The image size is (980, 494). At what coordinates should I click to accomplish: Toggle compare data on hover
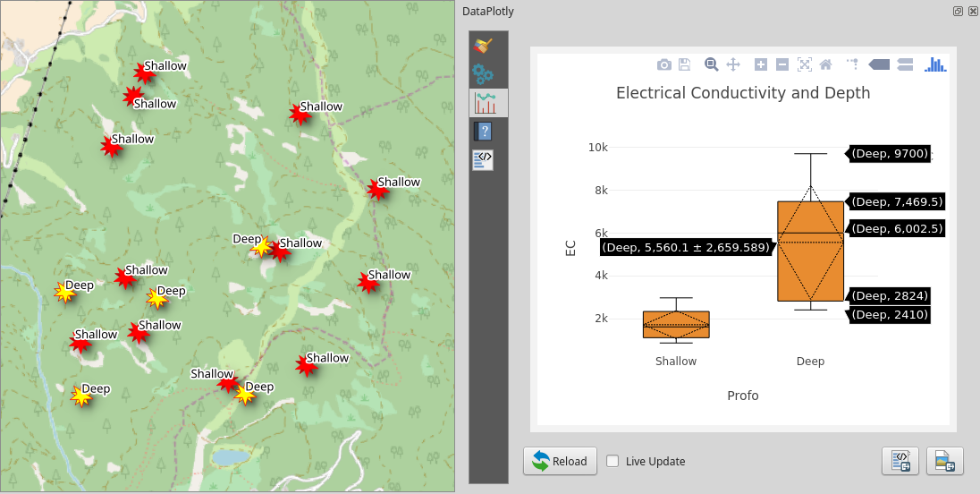point(904,64)
